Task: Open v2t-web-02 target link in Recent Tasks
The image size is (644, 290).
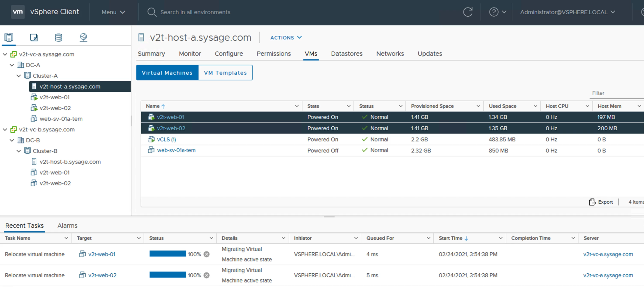Action: (102, 275)
